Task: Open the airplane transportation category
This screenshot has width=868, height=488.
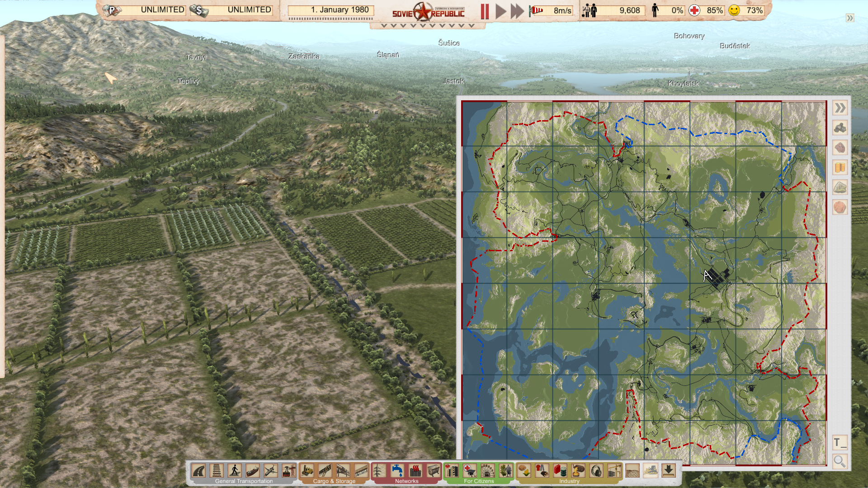Action: pos(271,471)
